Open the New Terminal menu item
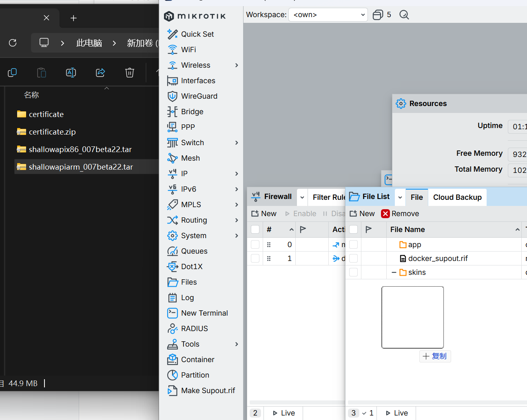 (x=204, y=313)
